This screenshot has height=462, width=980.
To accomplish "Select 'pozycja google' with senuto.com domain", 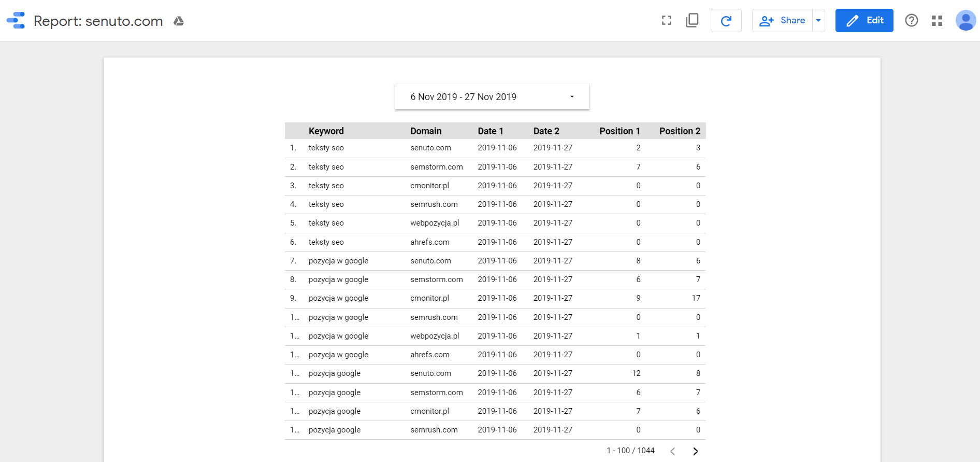I will coord(335,373).
